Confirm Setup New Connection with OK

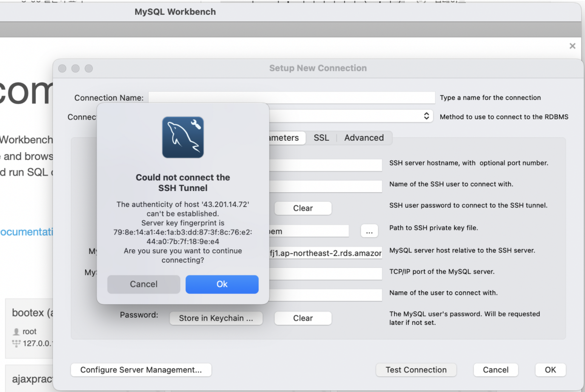click(551, 370)
